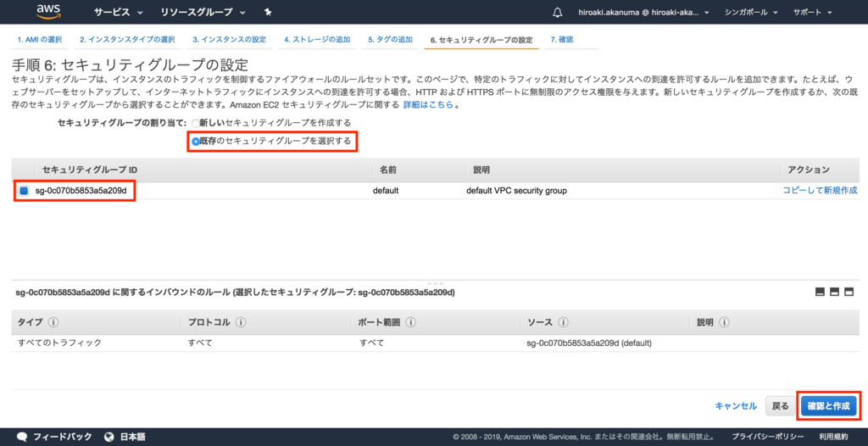This screenshot has height=446, width=868.
Task: Click the 名前 column header
Action: [x=388, y=170]
